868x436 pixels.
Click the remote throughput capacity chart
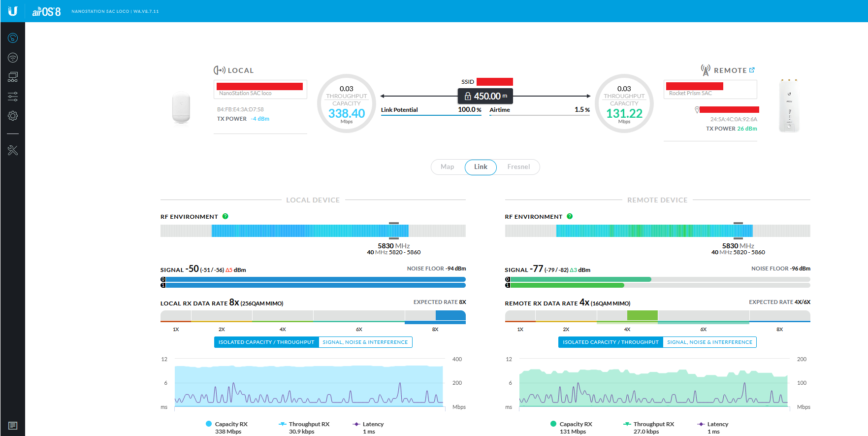pyautogui.click(x=653, y=383)
